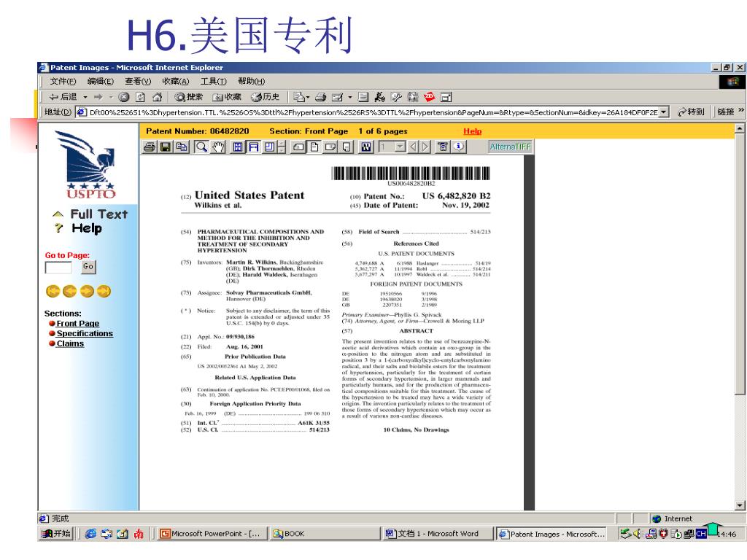The width and height of the screenshot is (747, 560).
Task: Click the fit-to-width view icon
Action: (x=253, y=147)
